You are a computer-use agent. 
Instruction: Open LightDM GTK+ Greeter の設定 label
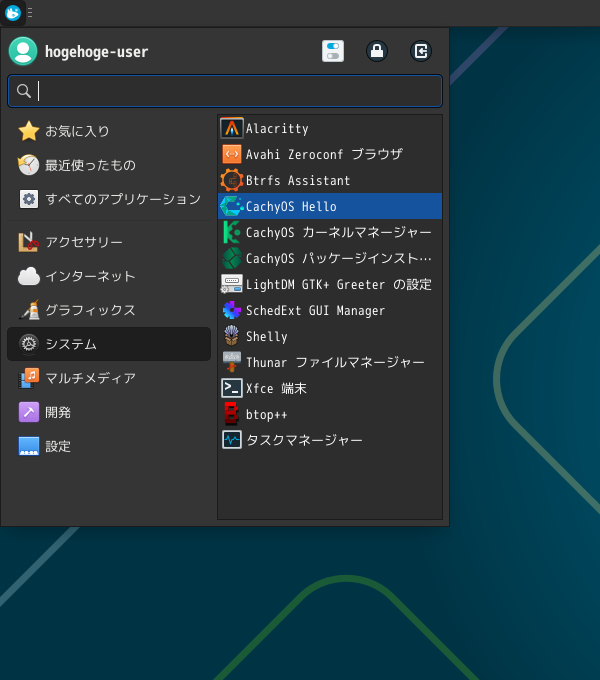tap(339, 284)
